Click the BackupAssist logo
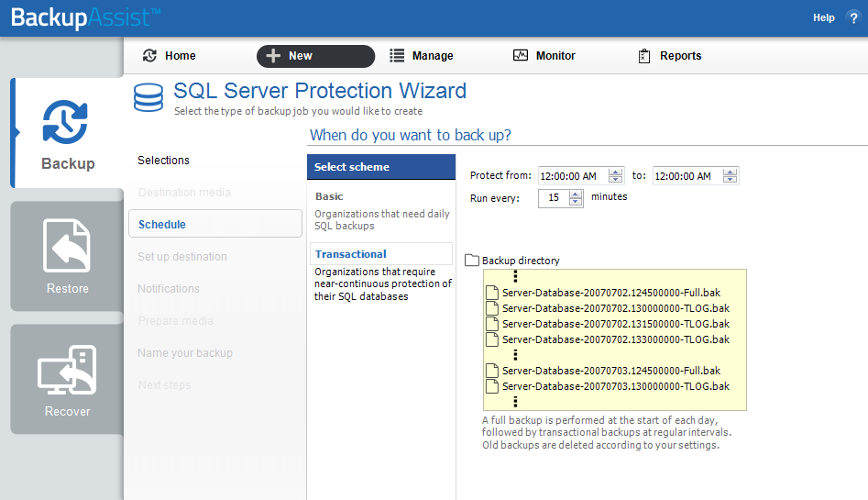Image resolution: width=868 pixels, height=500 pixels. pyautogui.click(x=85, y=17)
